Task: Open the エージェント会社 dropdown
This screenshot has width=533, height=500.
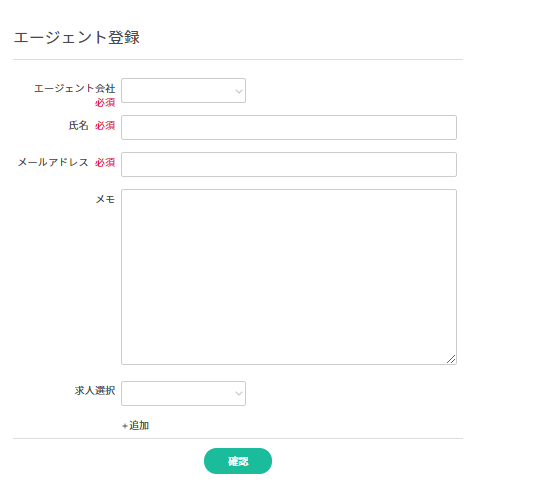Action: pyautogui.click(x=183, y=90)
